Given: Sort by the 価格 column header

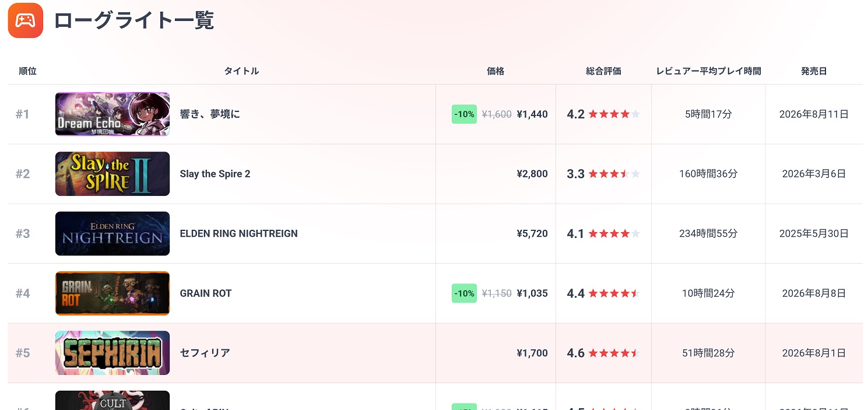Looking at the screenshot, I should point(496,71).
